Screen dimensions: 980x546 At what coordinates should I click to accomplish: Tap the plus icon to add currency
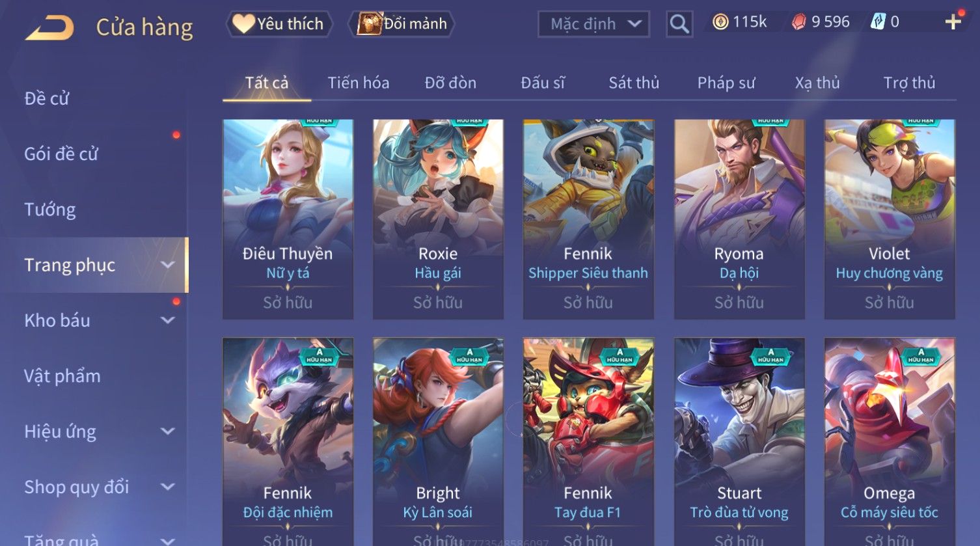point(953,22)
